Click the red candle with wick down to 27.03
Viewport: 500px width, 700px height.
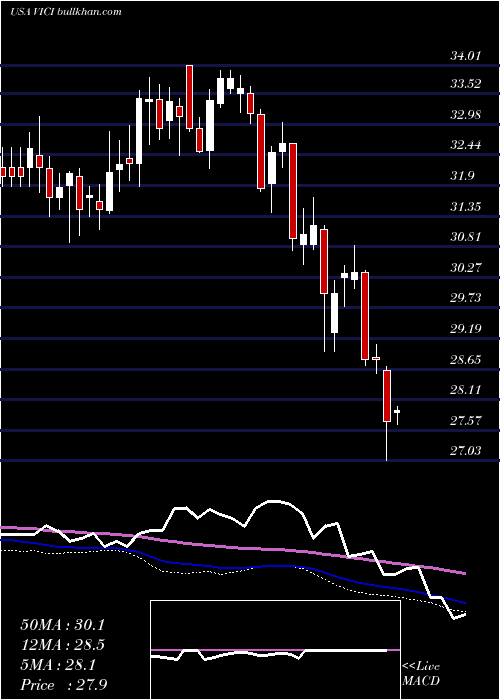[387, 413]
